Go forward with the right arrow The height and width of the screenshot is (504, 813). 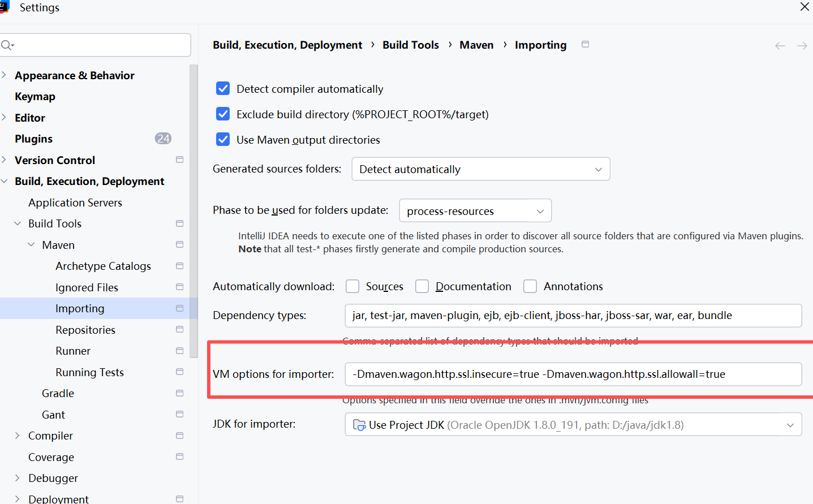click(802, 46)
